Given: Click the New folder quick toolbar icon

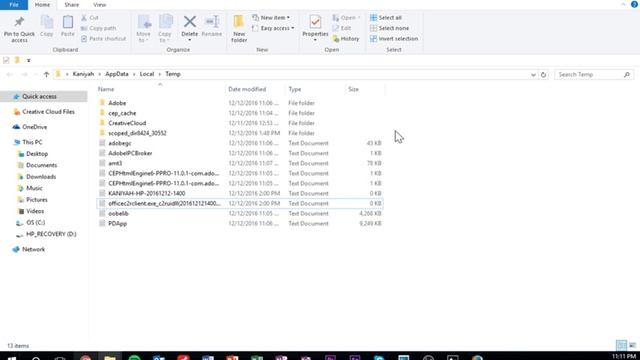Looking at the screenshot, I should [x=17, y=60].
